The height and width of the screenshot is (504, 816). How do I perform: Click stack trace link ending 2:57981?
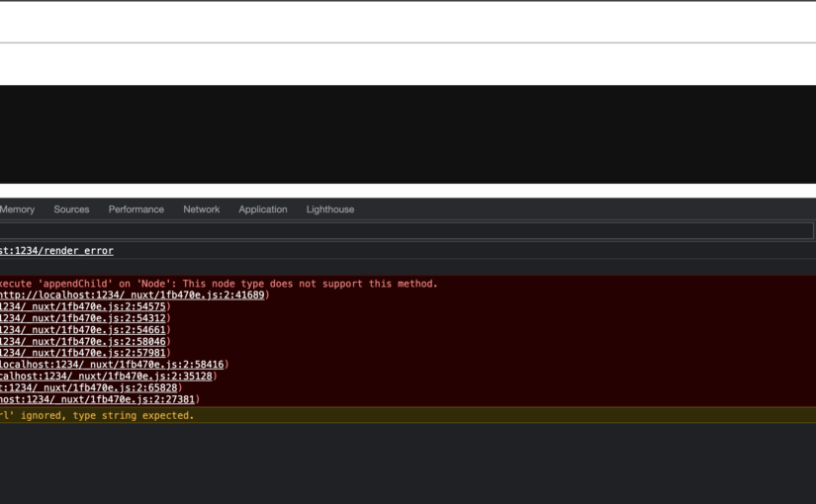tap(83, 353)
